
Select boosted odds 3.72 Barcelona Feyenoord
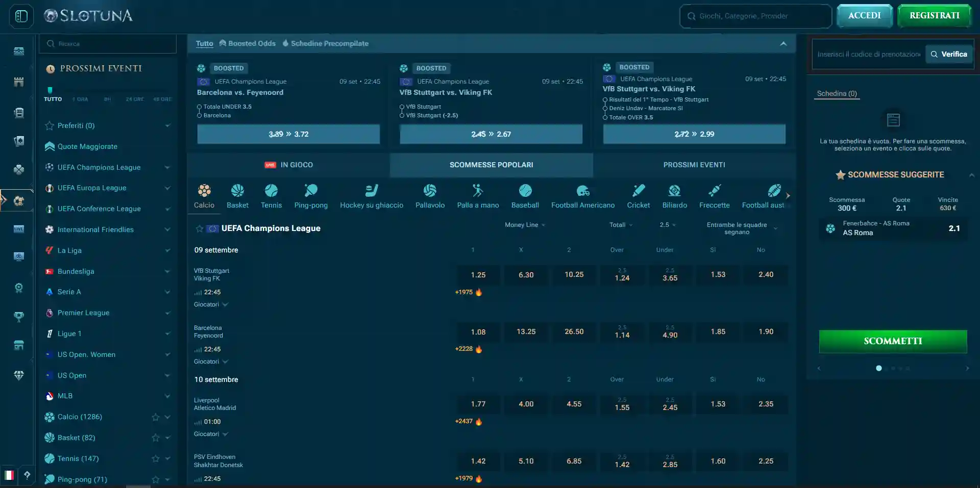click(288, 134)
